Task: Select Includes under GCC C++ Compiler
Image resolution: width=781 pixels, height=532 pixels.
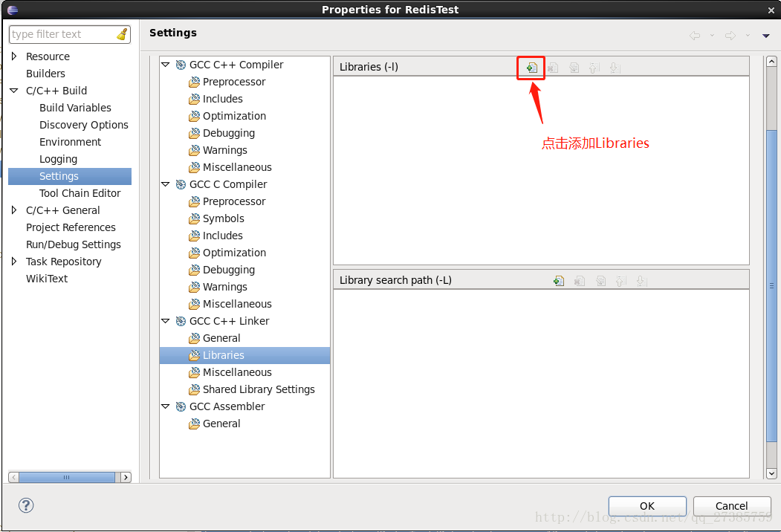Action: click(223, 99)
